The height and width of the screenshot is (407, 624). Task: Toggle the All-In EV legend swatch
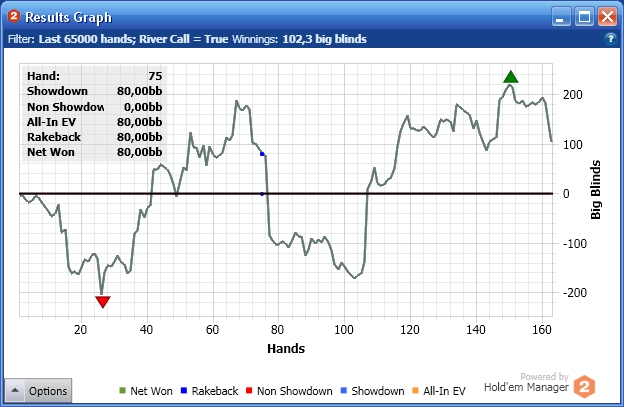(x=415, y=390)
